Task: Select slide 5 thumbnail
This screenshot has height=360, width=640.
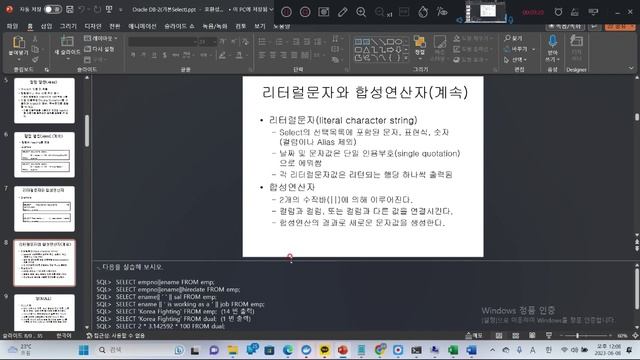Action: click(44, 100)
